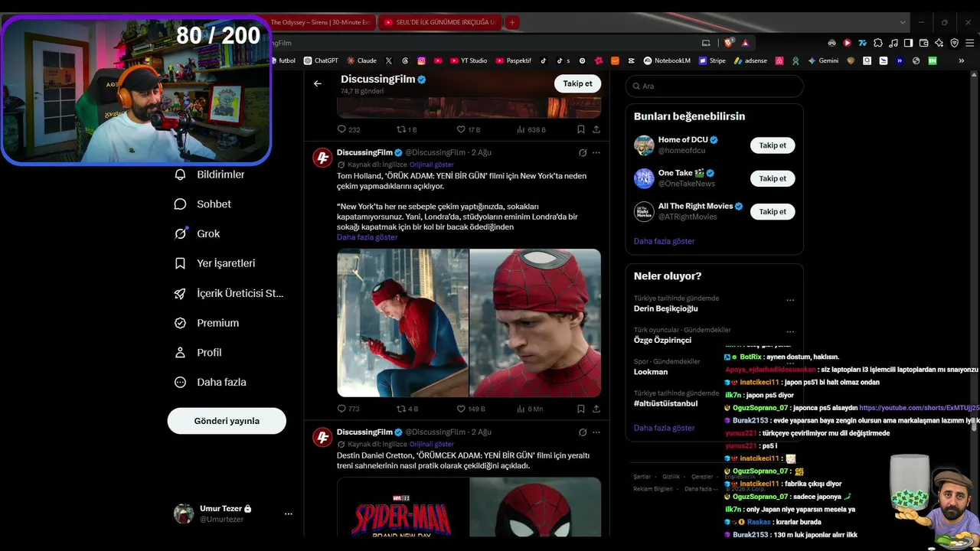Open Sohbet messages in the sidebar
980x551 pixels.
(203, 204)
